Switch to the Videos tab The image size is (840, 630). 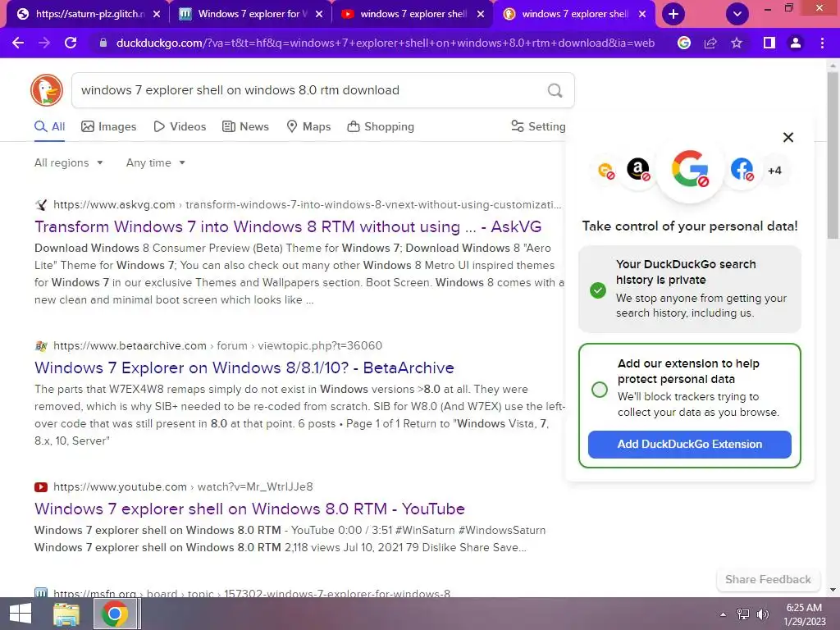[180, 127]
